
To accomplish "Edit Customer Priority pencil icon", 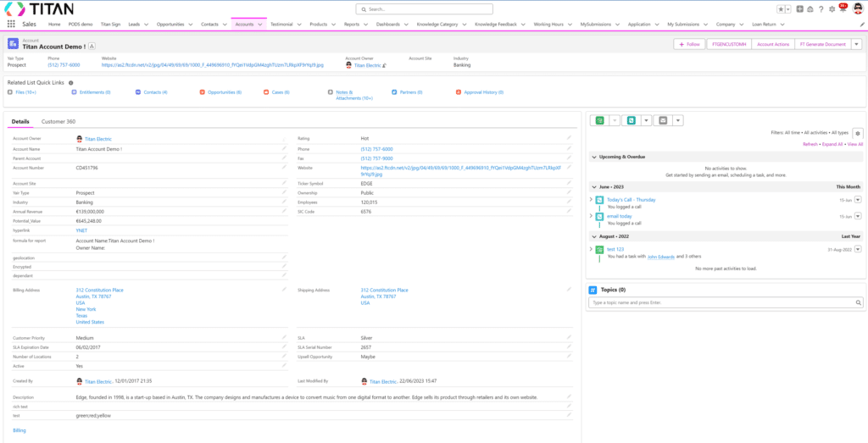I will [x=284, y=337].
